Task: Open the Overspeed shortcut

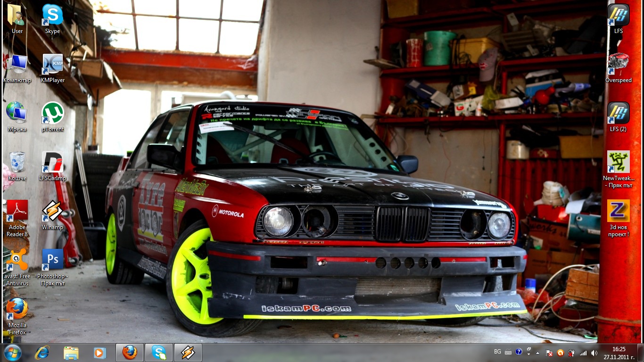Action: click(618, 68)
